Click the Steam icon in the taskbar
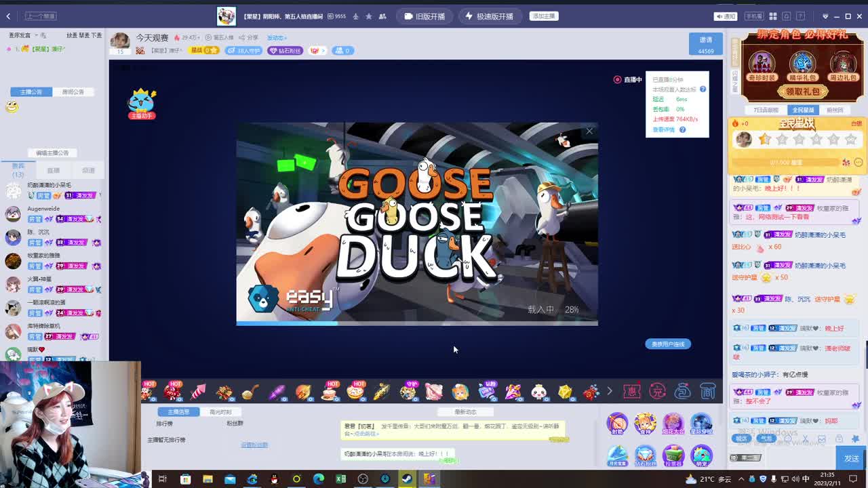 [x=407, y=479]
